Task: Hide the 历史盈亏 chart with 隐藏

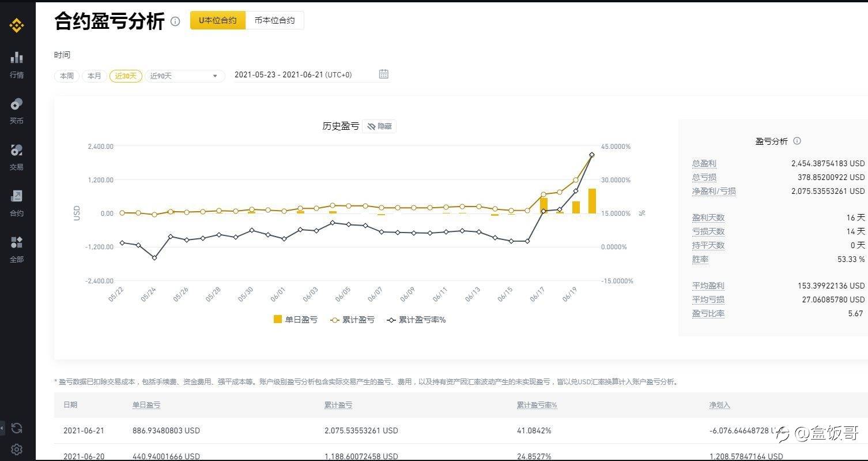Action: (x=379, y=126)
